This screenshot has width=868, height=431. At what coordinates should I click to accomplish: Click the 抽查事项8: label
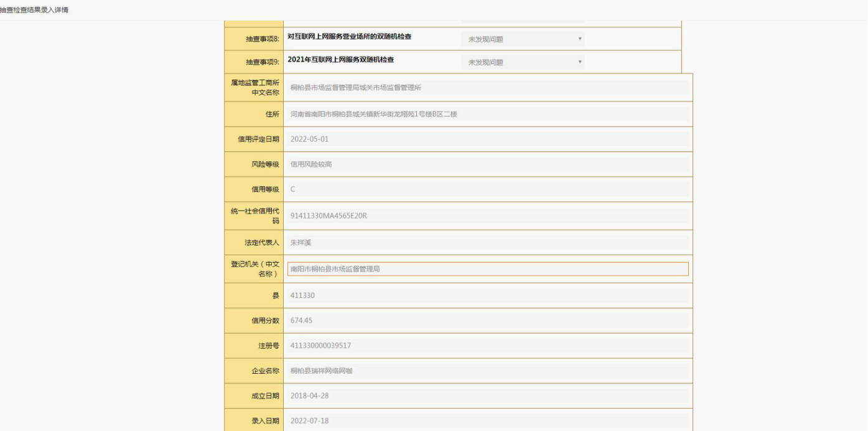[x=263, y=39]
